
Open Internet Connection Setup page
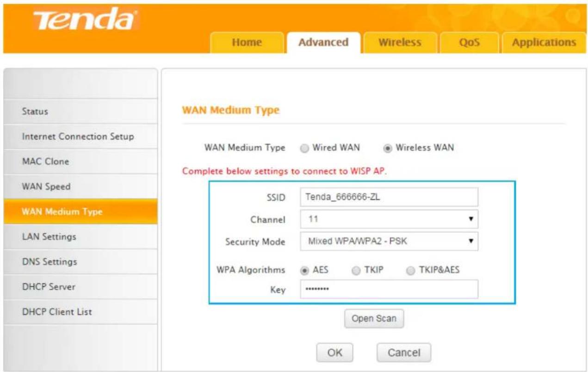(x=80, y=136)
